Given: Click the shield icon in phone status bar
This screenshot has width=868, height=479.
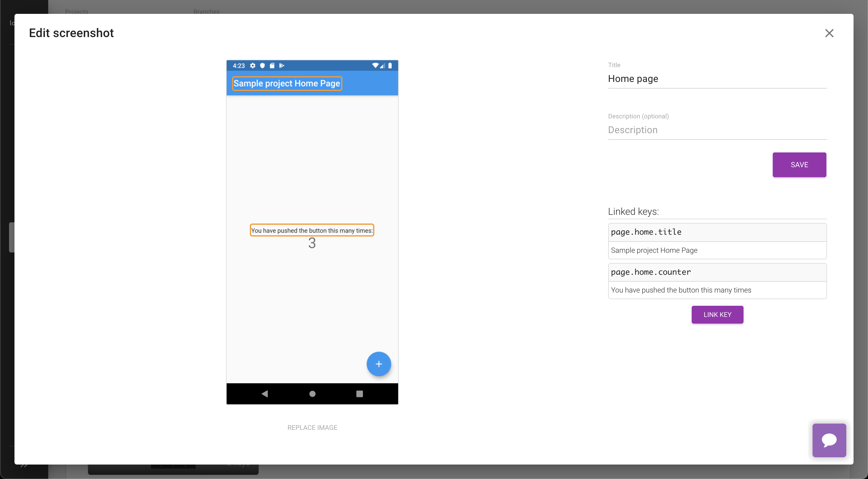Looking at the screenshot, I should [263, 65].
